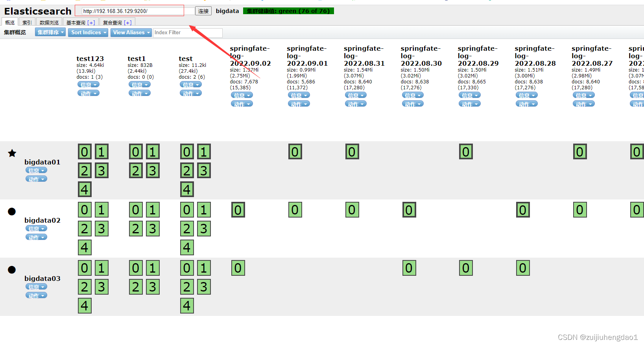644x345 pixels.
Task: Select shard 2 of test1 on bigdata03
Action: (136, 287)
